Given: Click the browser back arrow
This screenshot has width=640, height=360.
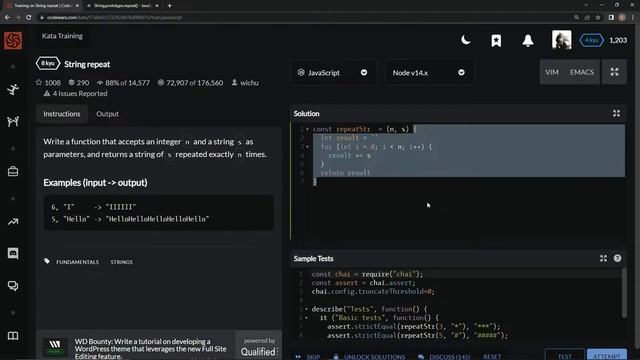Looking at the screenshot, I should 7,18.
